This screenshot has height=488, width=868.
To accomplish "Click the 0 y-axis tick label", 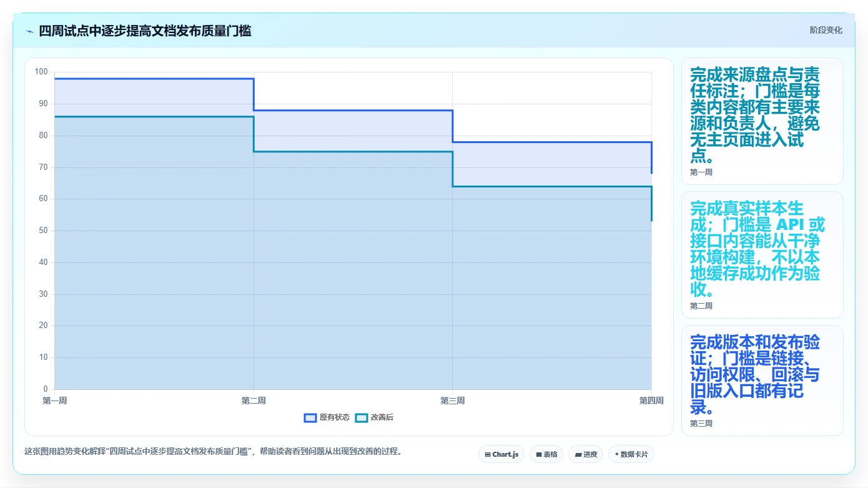I will coord(45,389).
